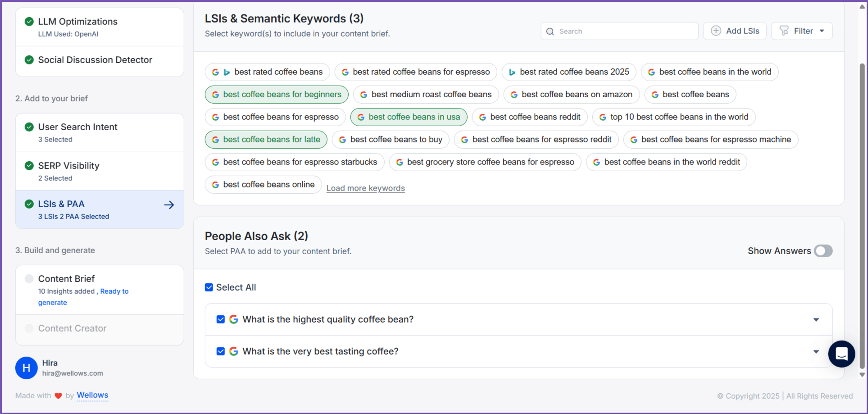Image resolution: width=868 pixels, height=414 pixels.
Task: Click the Hira user avatar
Action: 27,368
